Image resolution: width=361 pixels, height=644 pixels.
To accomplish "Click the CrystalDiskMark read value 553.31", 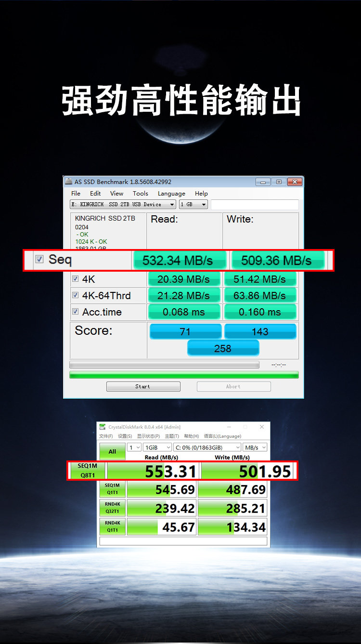I will point(153,471).
